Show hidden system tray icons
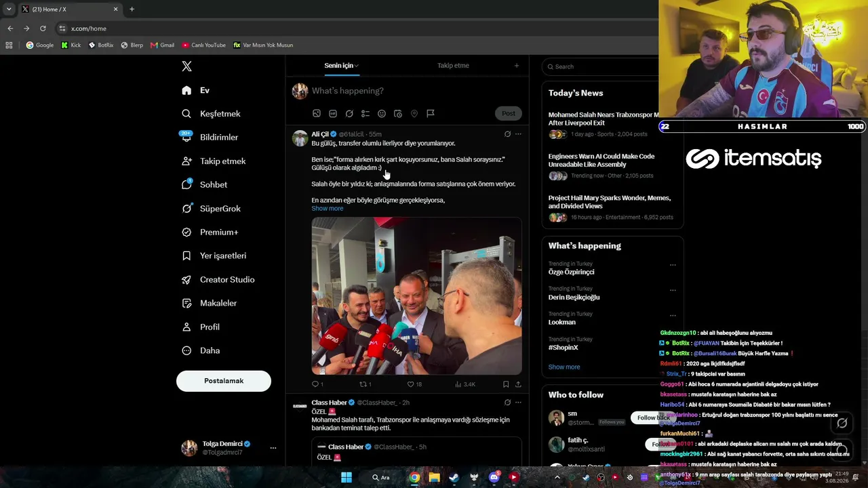 [x=557, y=477]
